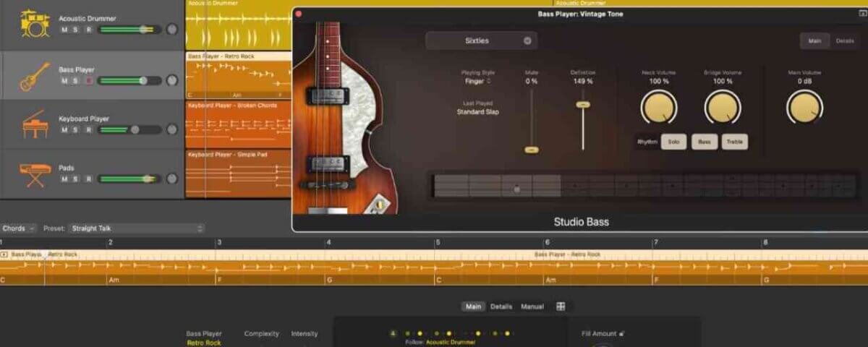Viewport: 868px width, 347px height.
Task: Select the Keyboard Player - Broken Chords region
Action: tap(239, 124)
